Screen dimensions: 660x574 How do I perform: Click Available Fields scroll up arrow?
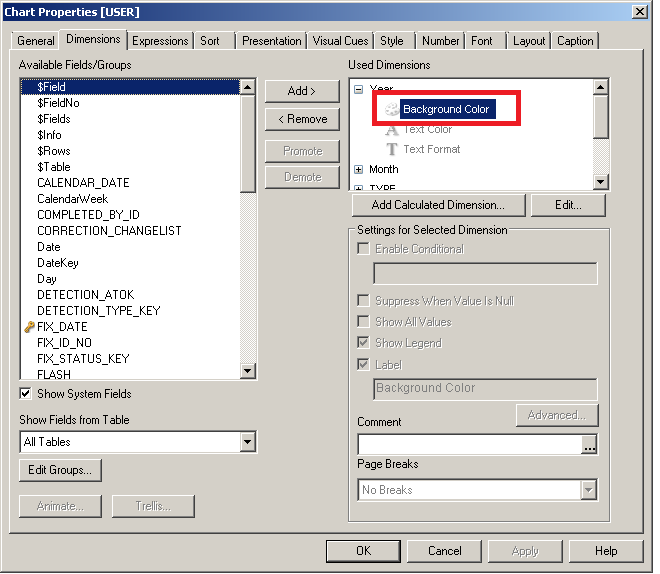pyautogui.click(x=248, y=87)
